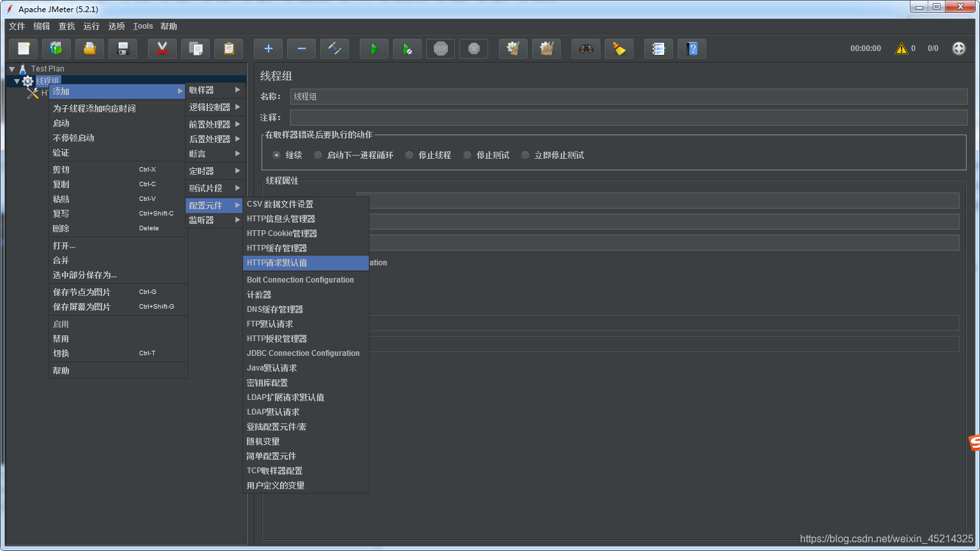
Task: Expand the 取样器 submenu
Action: 214,90
